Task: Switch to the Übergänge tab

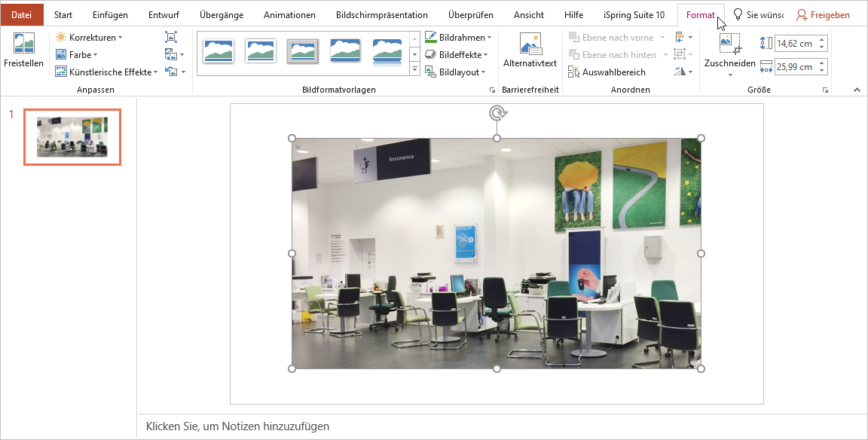Action: [x=222, y=15]
